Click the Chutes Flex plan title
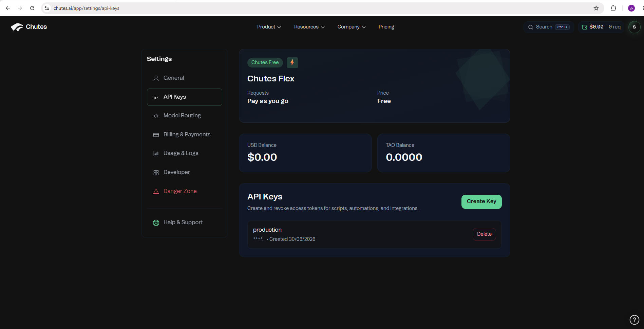Image resolution: width=644 pixels, height=329 pixels. tap(271, 79)
